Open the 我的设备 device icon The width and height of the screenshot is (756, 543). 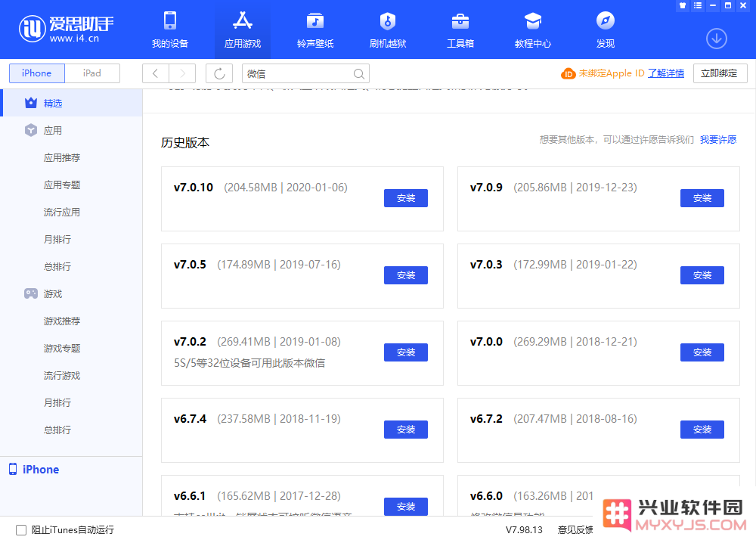coord(169,21)
